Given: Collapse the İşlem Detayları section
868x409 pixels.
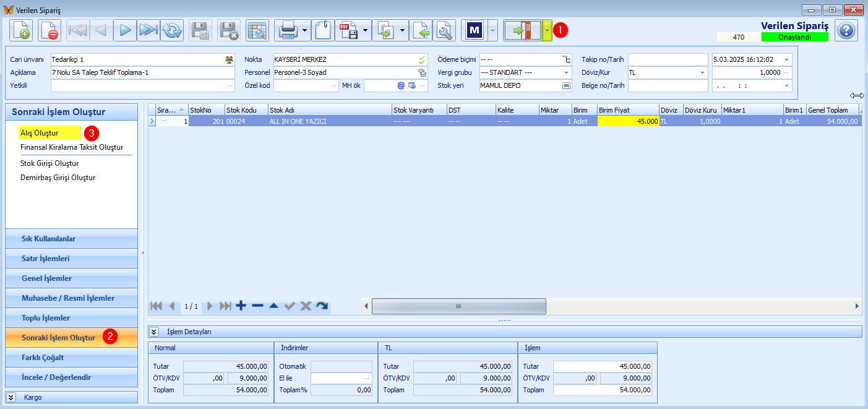Looking at the screenshot, I should click(x=155, y=332).
